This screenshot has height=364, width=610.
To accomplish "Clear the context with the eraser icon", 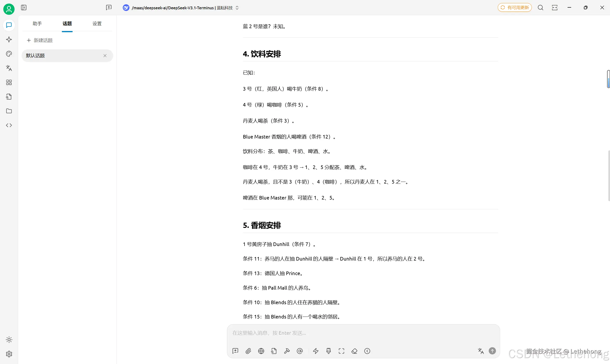I will click(354, 351).
